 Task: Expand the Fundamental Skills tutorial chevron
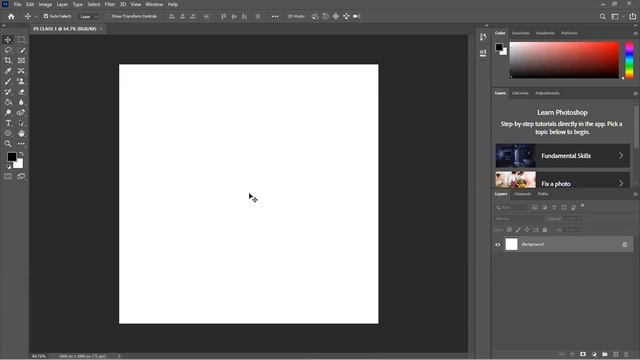coord(621,156)
